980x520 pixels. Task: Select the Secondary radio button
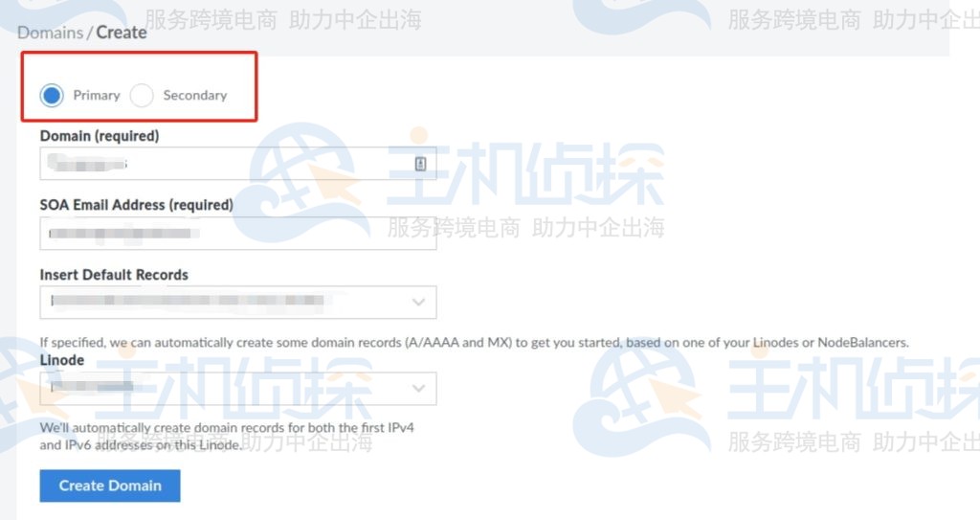pos(142,95)
